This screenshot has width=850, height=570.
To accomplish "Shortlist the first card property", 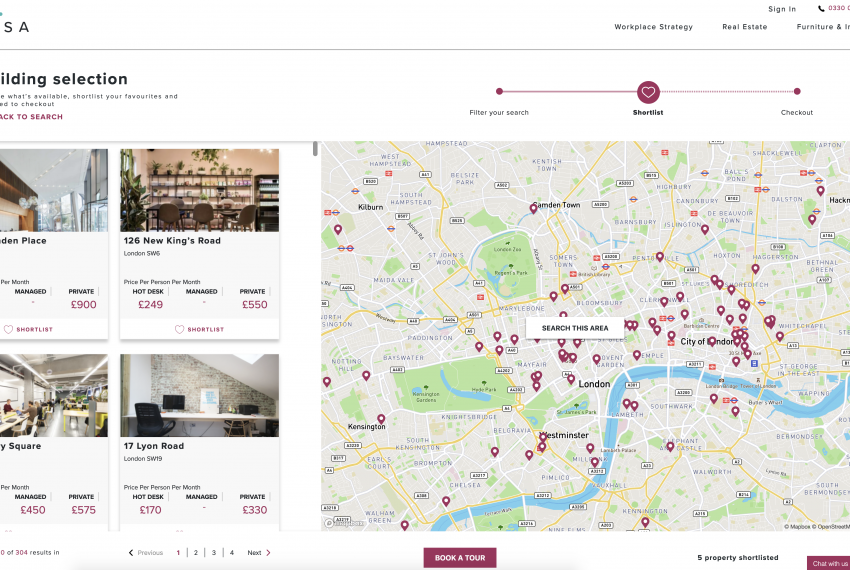I will (28, 329).
